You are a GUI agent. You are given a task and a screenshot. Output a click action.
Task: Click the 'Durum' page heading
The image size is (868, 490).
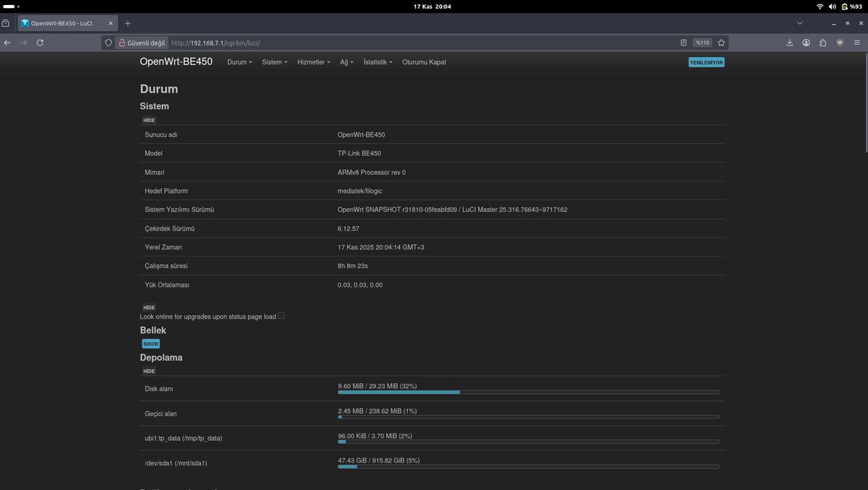tap(159, 89)
